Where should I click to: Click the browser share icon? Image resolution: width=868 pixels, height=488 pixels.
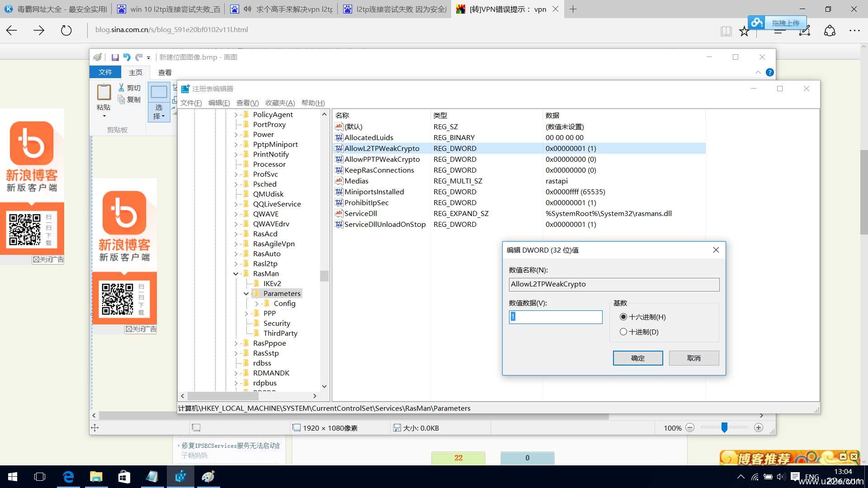pyautogui.click(x=830, y=31)
